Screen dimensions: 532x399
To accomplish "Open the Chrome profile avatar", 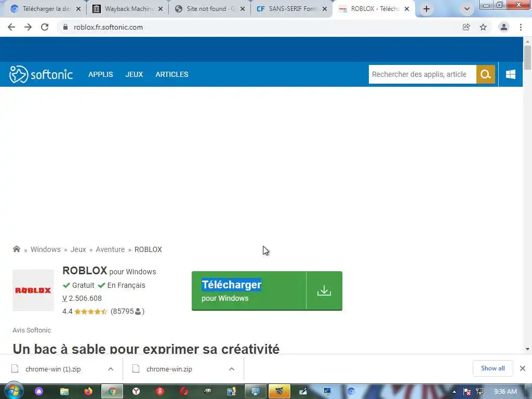I will [504, 27].
